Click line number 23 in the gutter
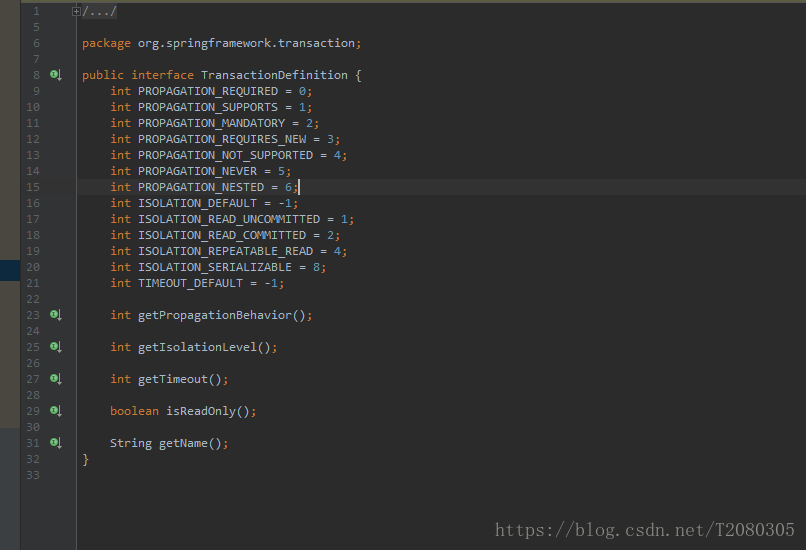806x550 pixels. 33,315
